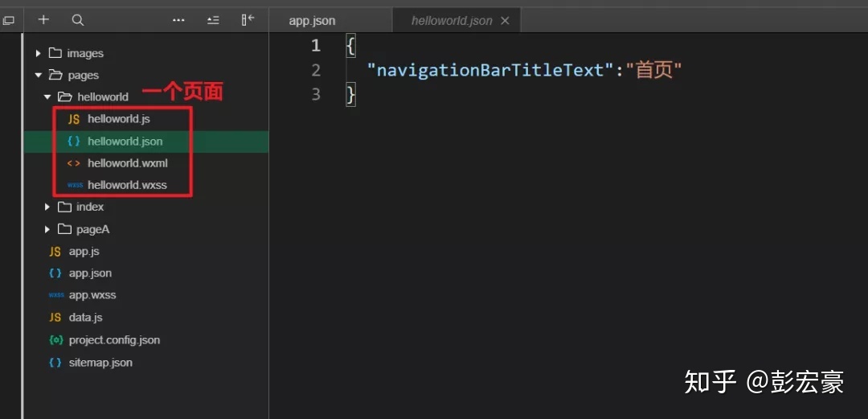Viewport: 868px width, 419px height.
Task: Open project.config.json in file tree
Action: [114, 340]
